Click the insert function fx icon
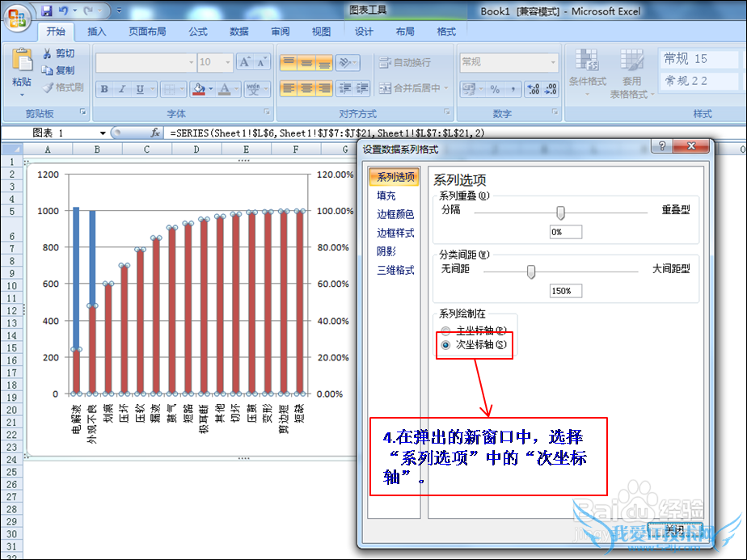 click(156, 133)
